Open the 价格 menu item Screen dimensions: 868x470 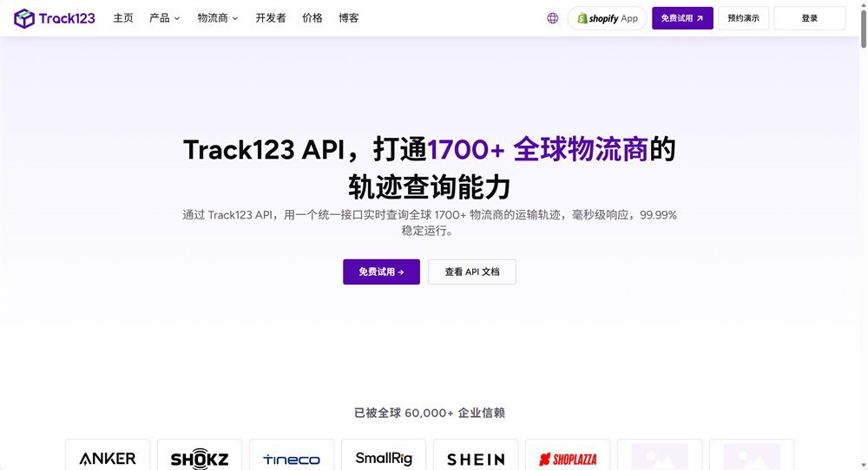[x=312, y=18]
